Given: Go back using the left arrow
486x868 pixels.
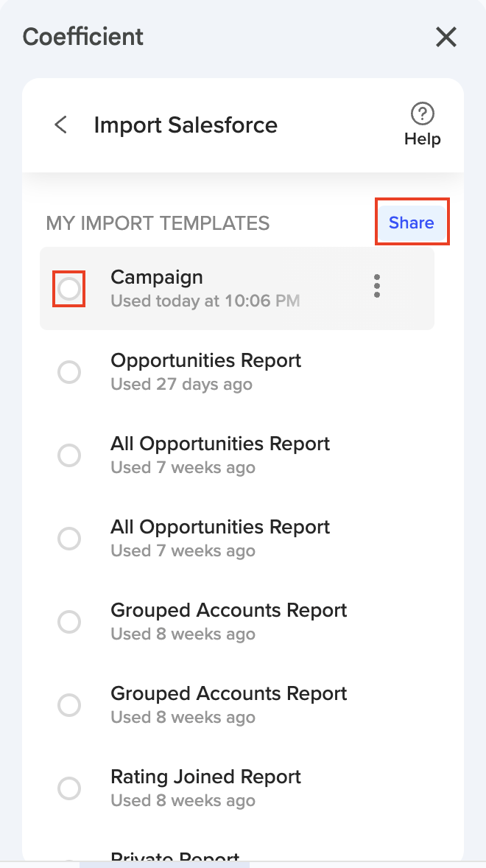Looking at the screenshot, I should click(61, 125).
